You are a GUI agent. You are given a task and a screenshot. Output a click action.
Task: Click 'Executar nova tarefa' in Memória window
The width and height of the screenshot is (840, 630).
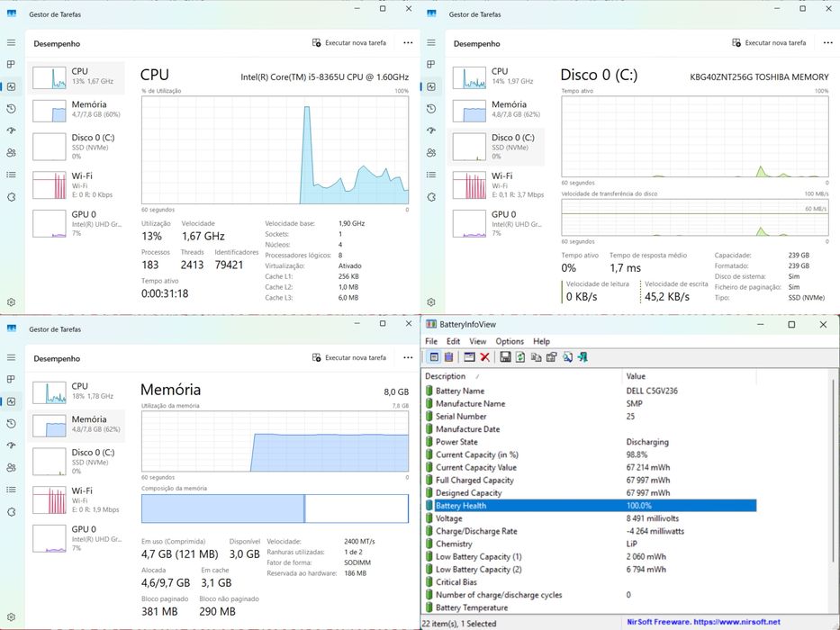349,358
